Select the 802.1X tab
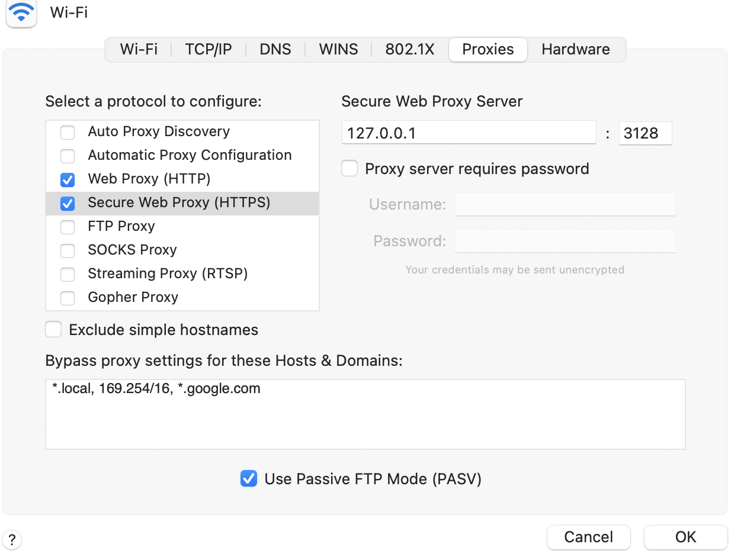 pos(410,49)
